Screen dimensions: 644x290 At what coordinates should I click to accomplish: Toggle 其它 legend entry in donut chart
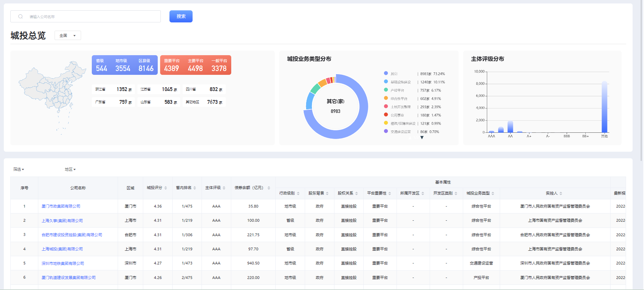click(x=414, y=74)
